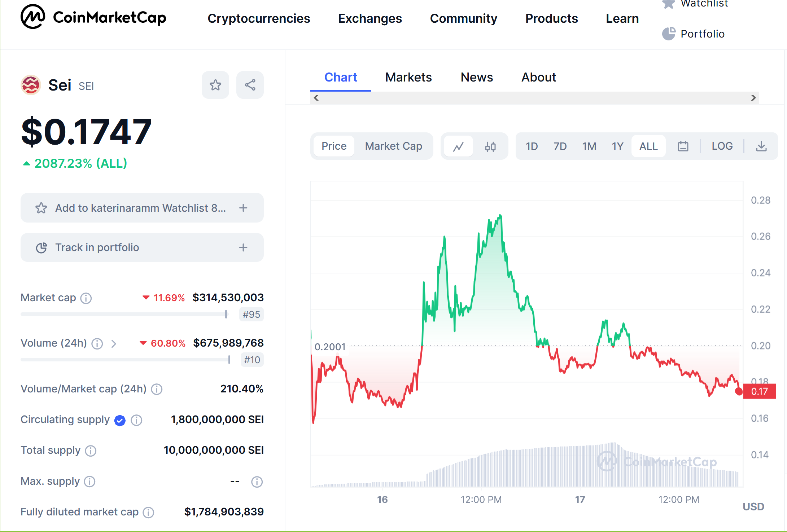The image size is (787, 532).
Task: Click the red 0.17 current price marker
Action: coord(759,391)
